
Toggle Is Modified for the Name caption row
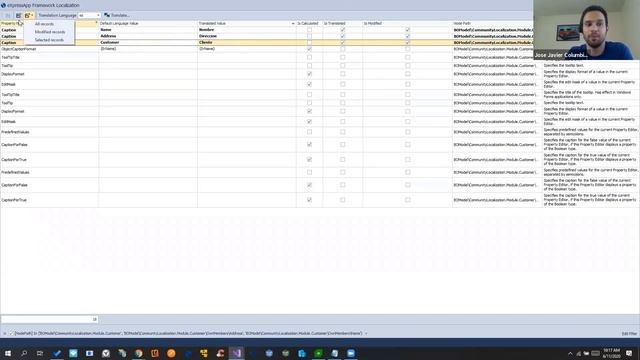point(407,30)
